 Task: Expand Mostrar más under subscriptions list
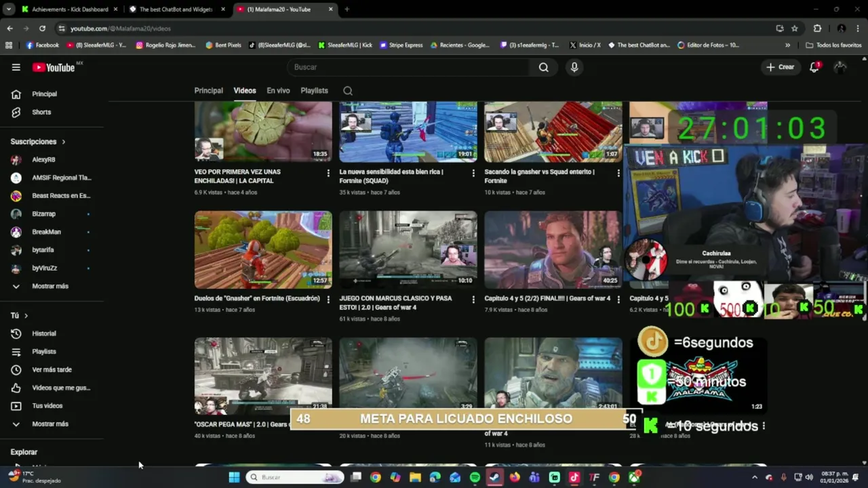click(52, 286)
